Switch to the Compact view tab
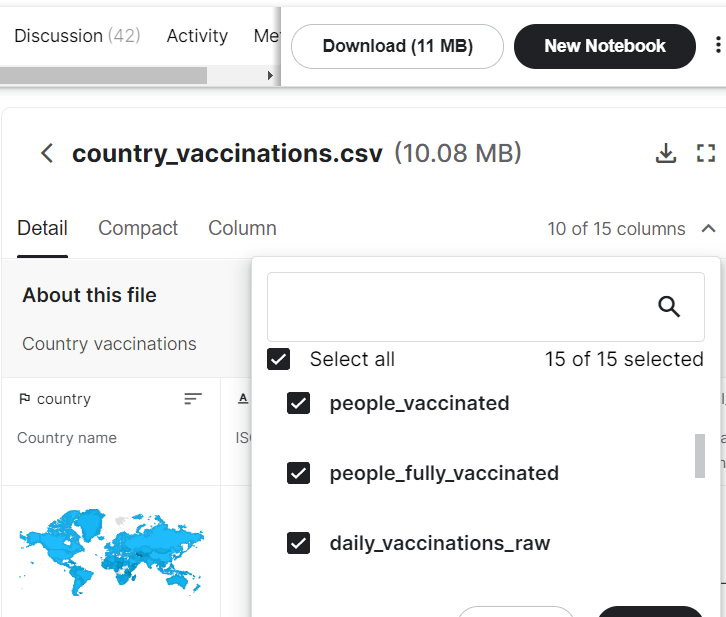This screenshot has height=617, width=726. coord(138,228)
